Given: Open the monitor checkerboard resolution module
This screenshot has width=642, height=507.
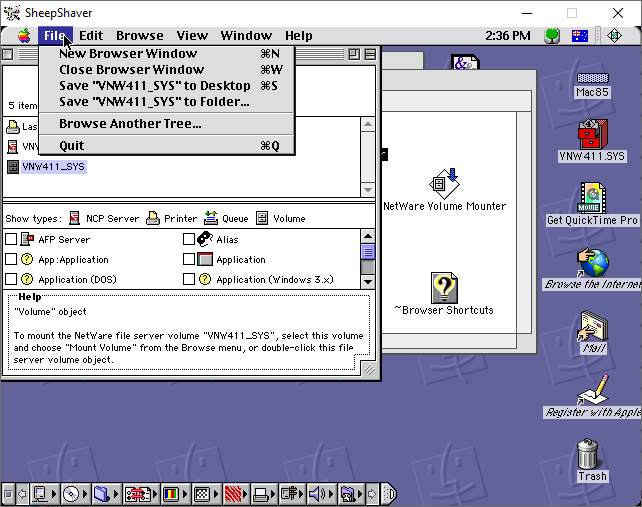Looking at the screenshot, I should pyautogui.click(x=206, y=494).
